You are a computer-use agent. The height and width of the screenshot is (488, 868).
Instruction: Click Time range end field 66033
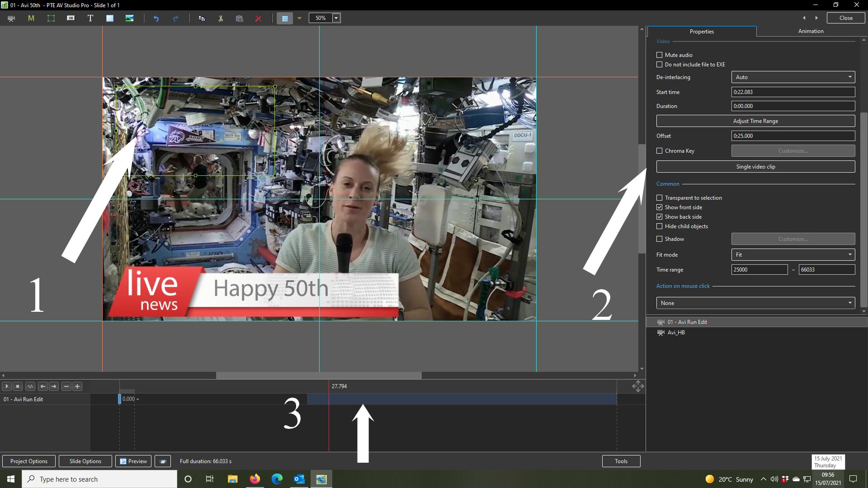point(827,269)
